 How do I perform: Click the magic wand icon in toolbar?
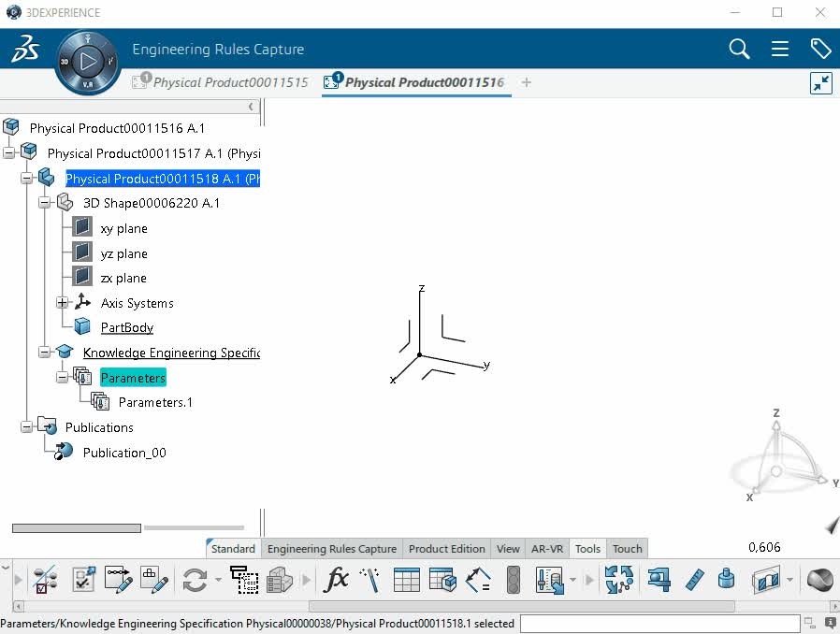[x=370, y=580]
